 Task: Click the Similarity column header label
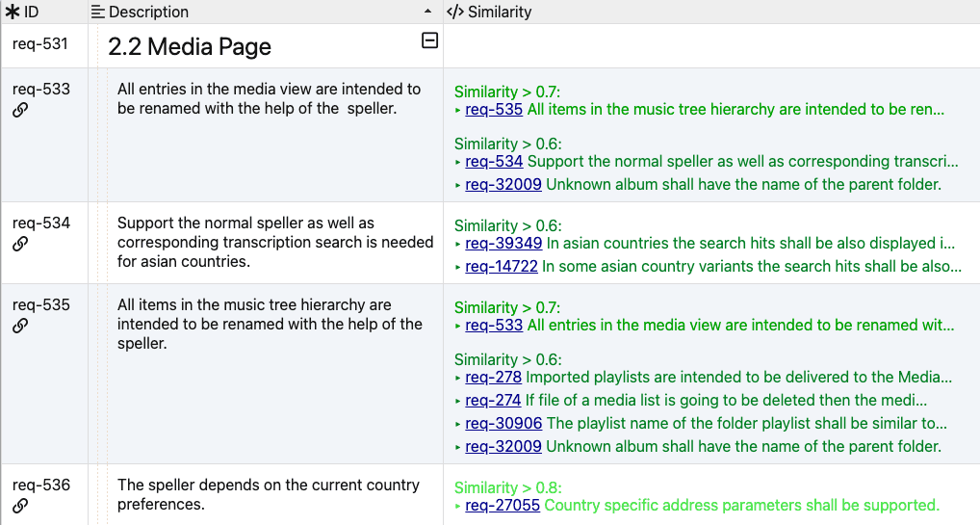pos(500,13)
